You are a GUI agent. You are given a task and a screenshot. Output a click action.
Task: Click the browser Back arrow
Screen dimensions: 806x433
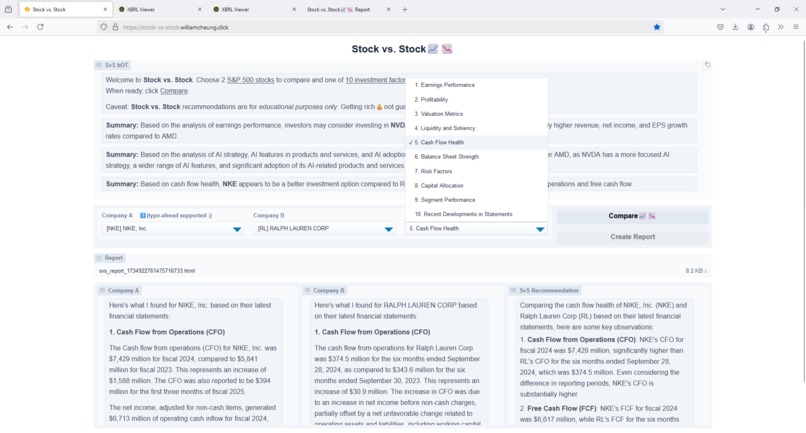(x=10, y=27)
